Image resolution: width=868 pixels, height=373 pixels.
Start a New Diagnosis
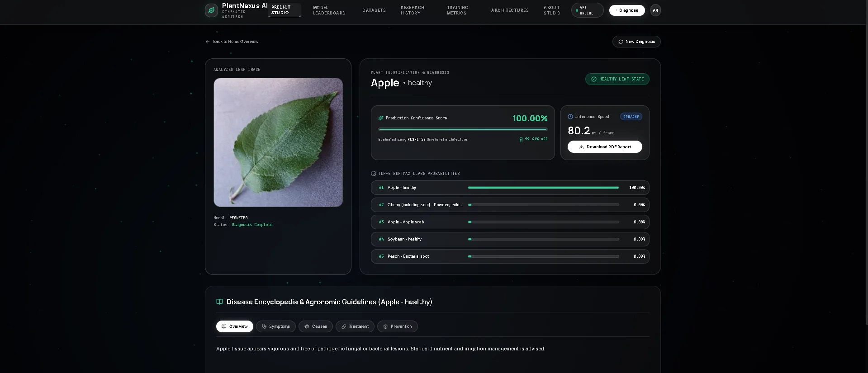[x=636, y=42]
